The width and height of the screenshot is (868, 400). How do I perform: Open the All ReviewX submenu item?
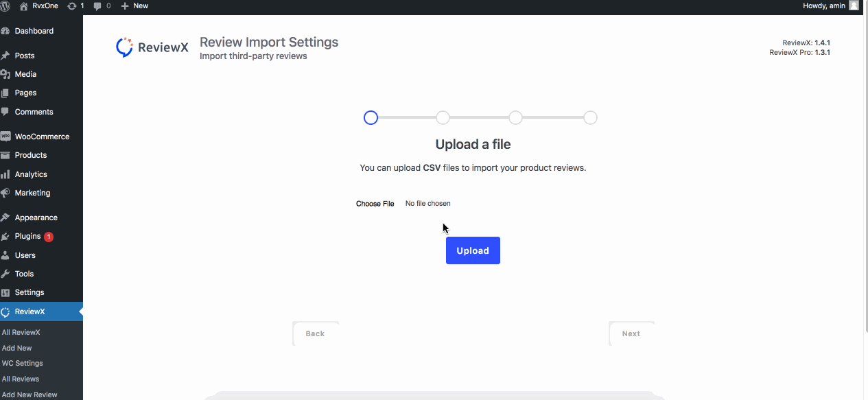21,332
